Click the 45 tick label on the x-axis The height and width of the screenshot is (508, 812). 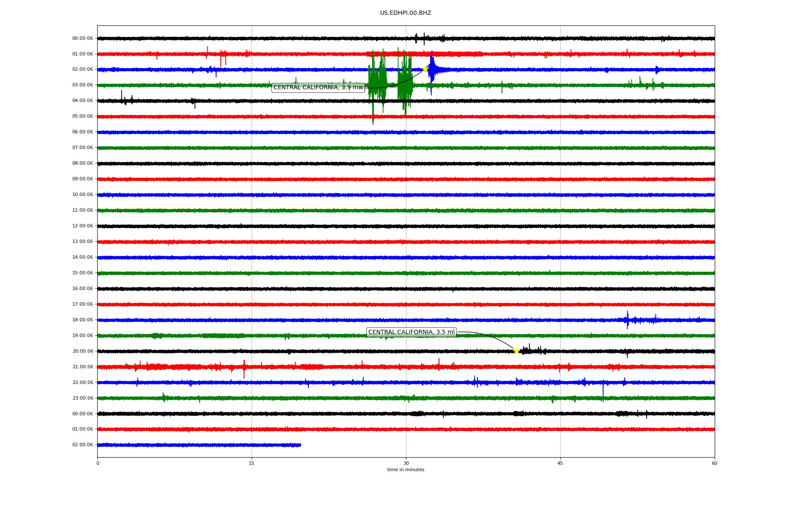click(560, 463)
